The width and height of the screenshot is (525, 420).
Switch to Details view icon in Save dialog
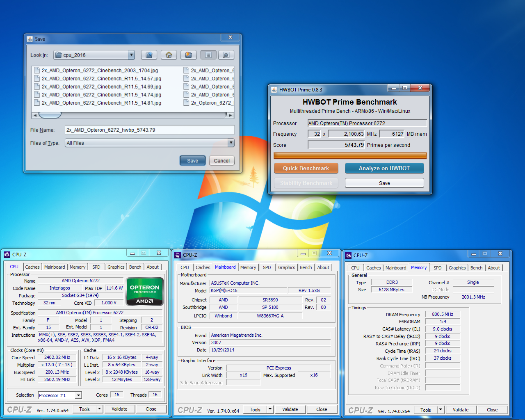click(x=226, y=55)
